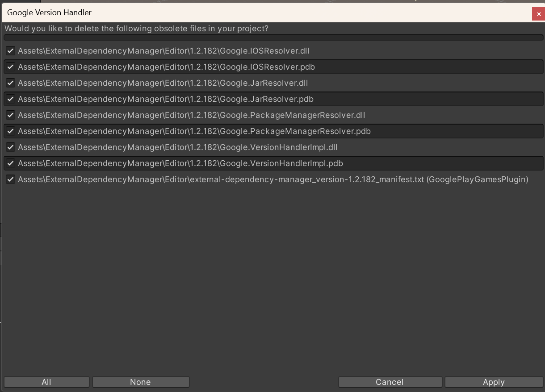Click the 'Would you like to delete' prompt text
The height and width of the screenshot is (392, 545).
click(136, 29)
